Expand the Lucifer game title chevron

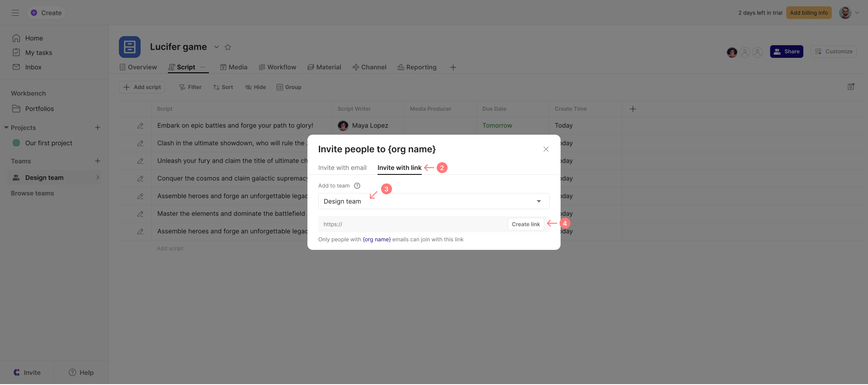click(x=217, y=47)
